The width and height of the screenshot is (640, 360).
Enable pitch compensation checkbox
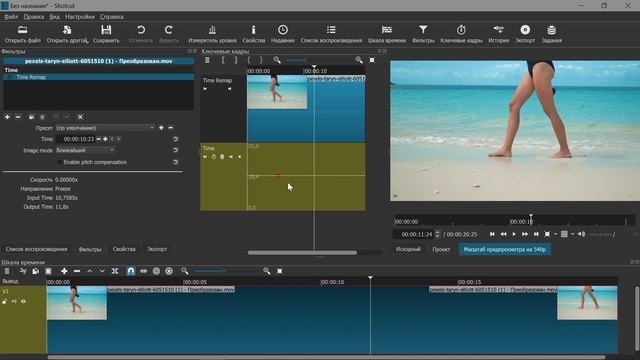pyautogui.click(x=59, y=162)
